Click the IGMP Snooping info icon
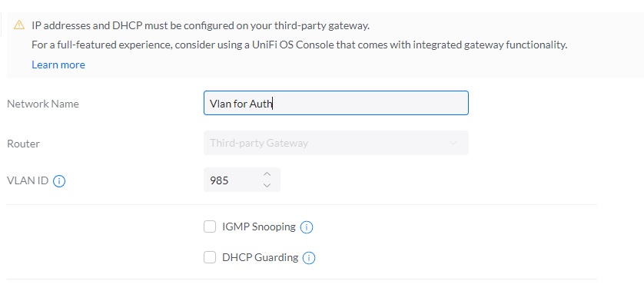 pos(307,227)
